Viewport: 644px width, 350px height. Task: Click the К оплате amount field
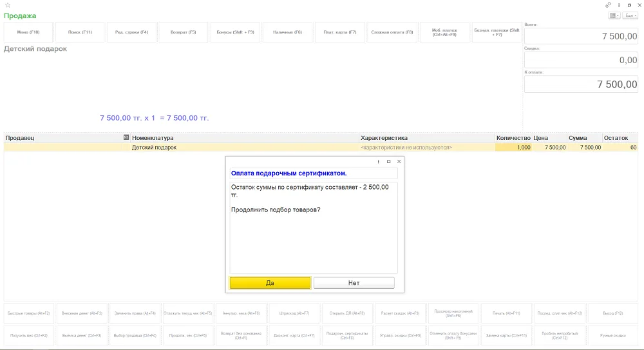pos(581,84)
